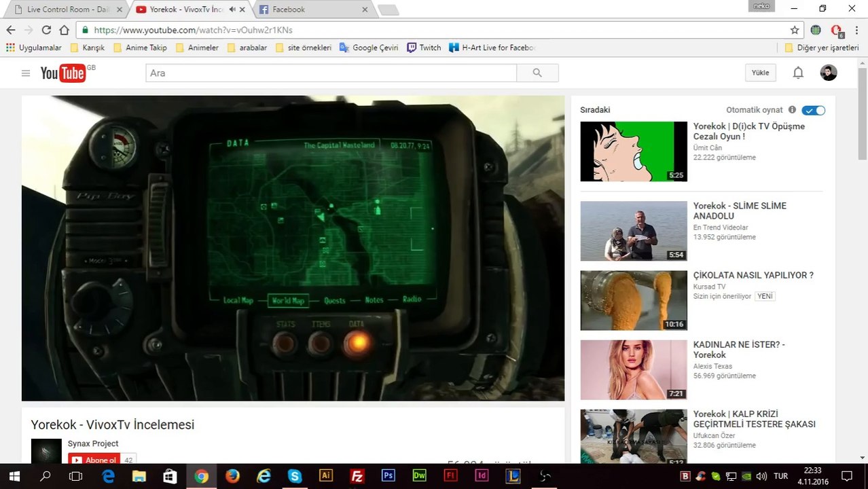Open the Chrome menu (three dots)
The width and height of the screenshot is (868, 489).
pos(856,30)
